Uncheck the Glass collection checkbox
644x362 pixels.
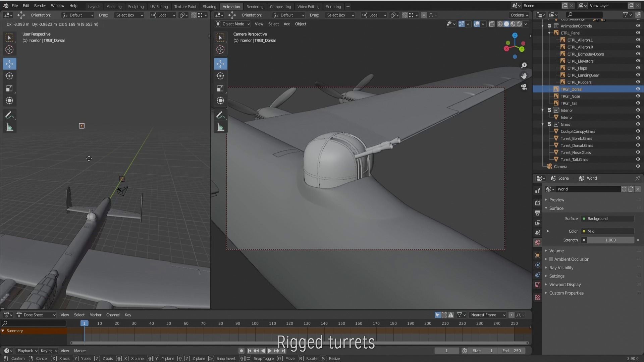click(549, 124)
